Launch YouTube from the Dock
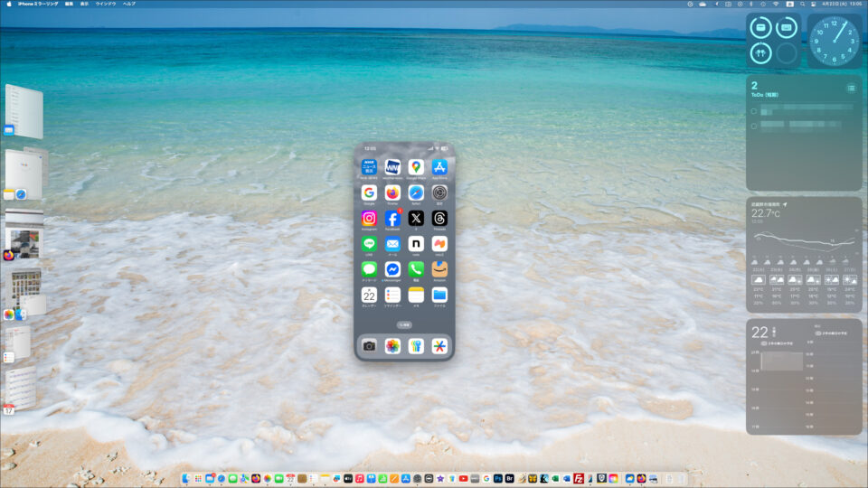The width and height of the screenshot is (868, 488). [463, 479]
